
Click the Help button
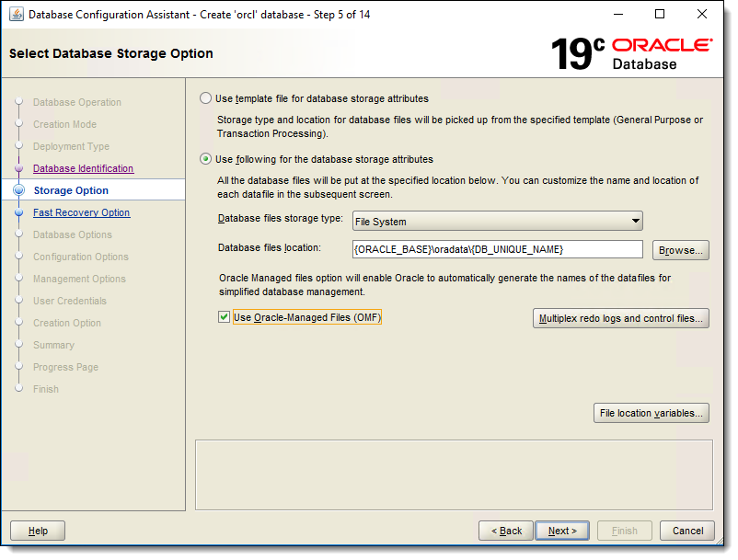[38, 531]
